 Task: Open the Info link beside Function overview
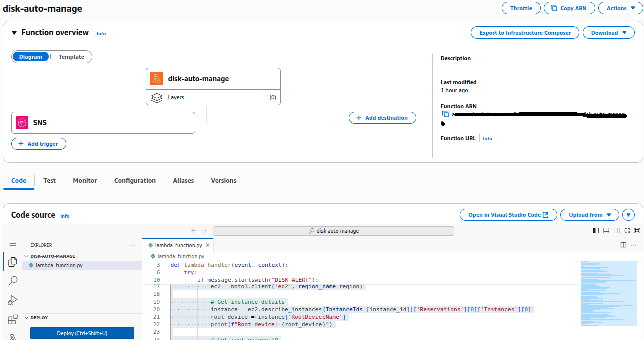101,34
